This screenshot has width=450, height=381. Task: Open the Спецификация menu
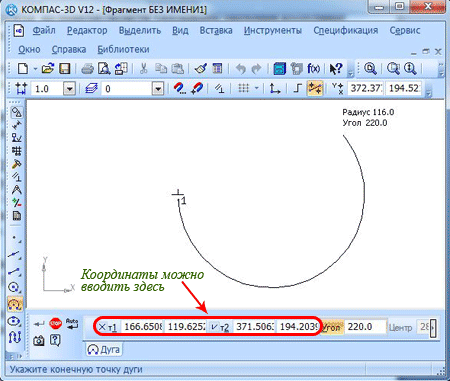[x=346, y=30]
